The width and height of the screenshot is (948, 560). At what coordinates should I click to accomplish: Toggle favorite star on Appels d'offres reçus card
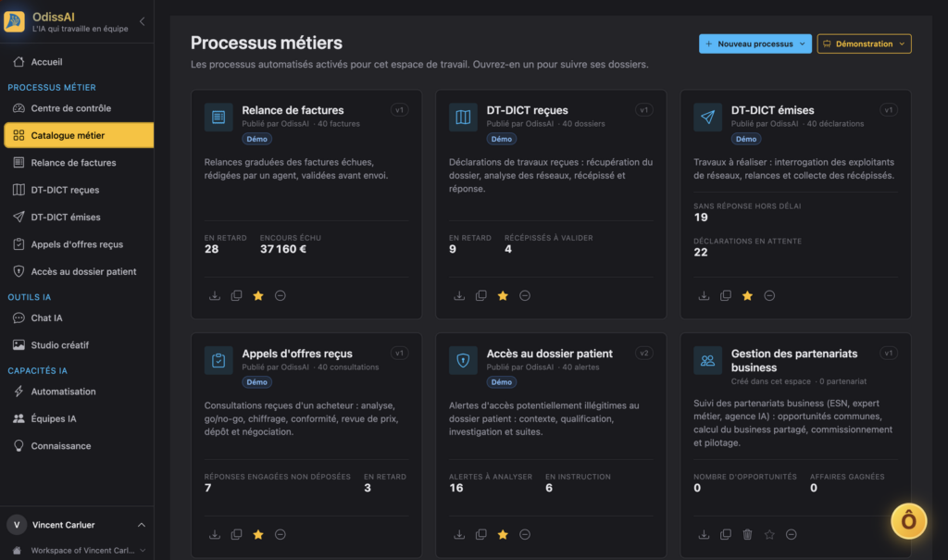click(258, 535)
